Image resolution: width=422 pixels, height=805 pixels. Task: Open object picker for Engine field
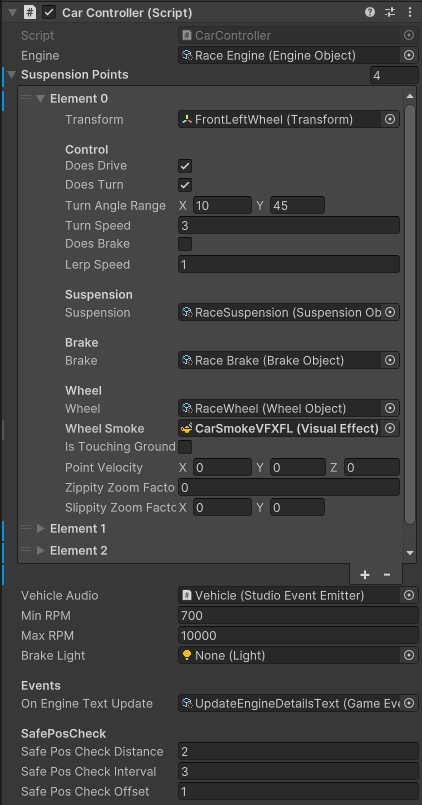click(x=409, y=55)
